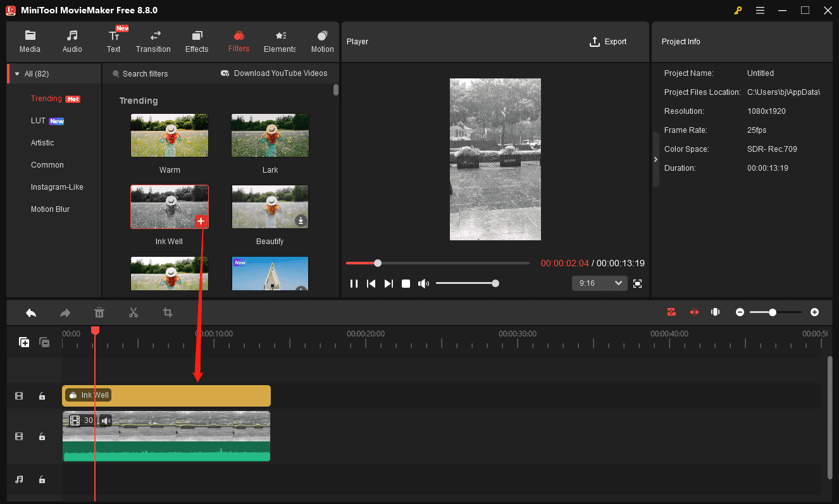
Task: Click the Redo arrow
Action: tap(65, 312)
